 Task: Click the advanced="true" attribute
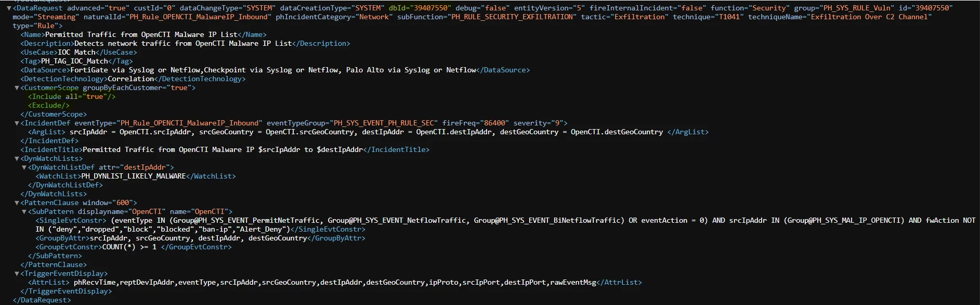pyautogui.click(x=98, y=8)
